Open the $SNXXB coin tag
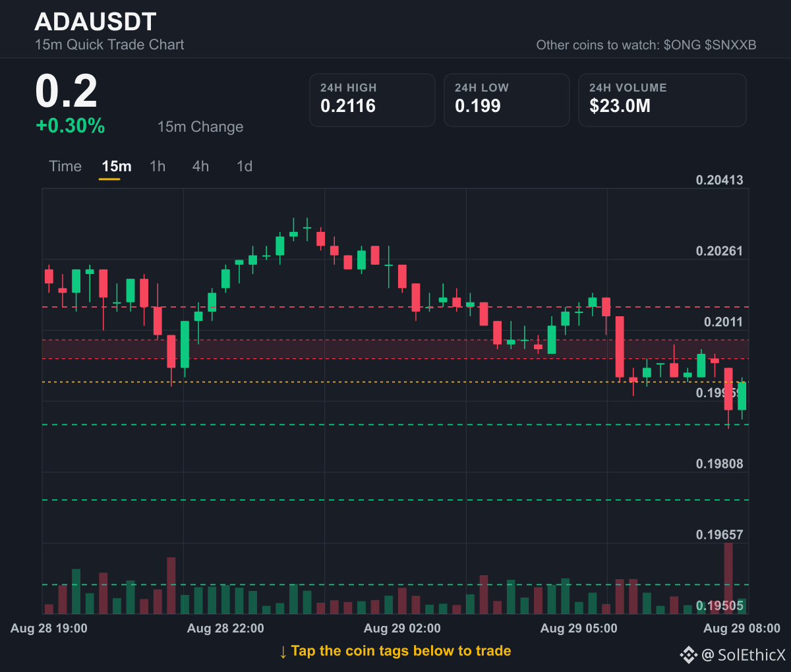The height and width of the screenshot is (672, 791). click(730, 45)
